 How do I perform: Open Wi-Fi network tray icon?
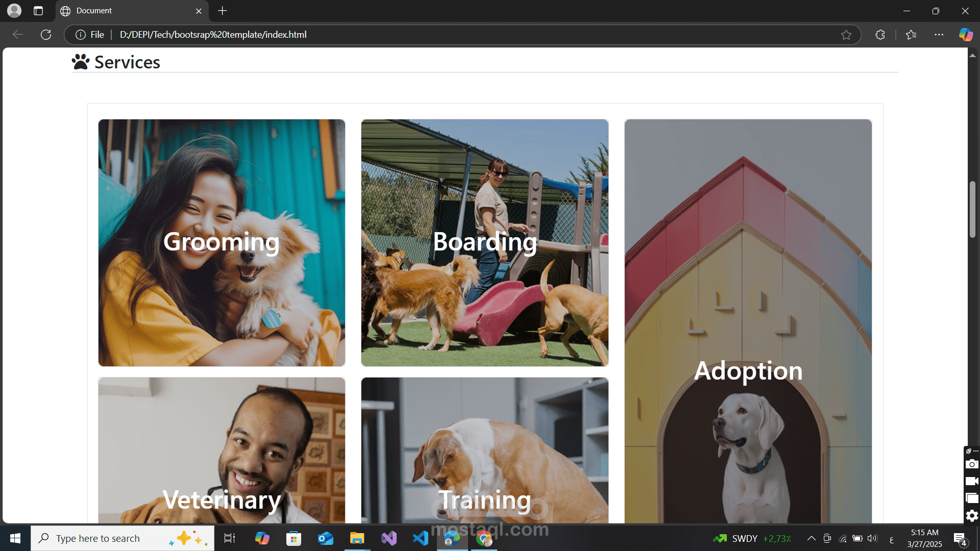click(x=843, y=538)
